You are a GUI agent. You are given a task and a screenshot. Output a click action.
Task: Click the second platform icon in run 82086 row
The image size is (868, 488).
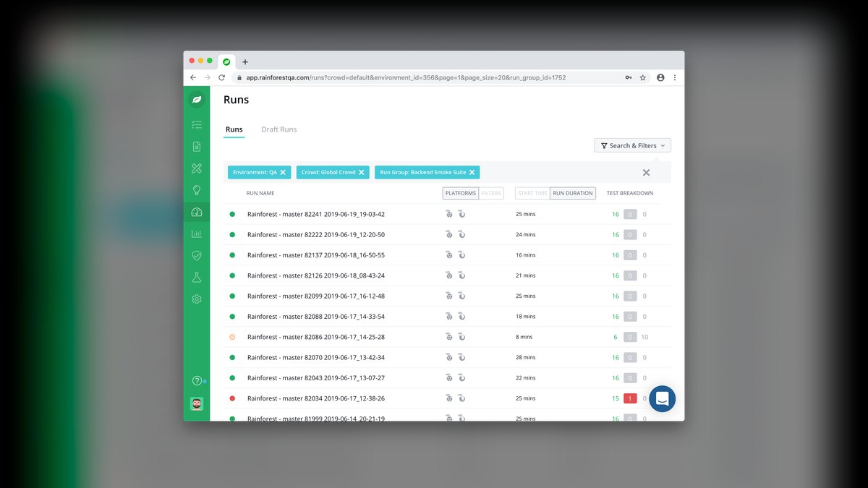(x=461, y=337)
